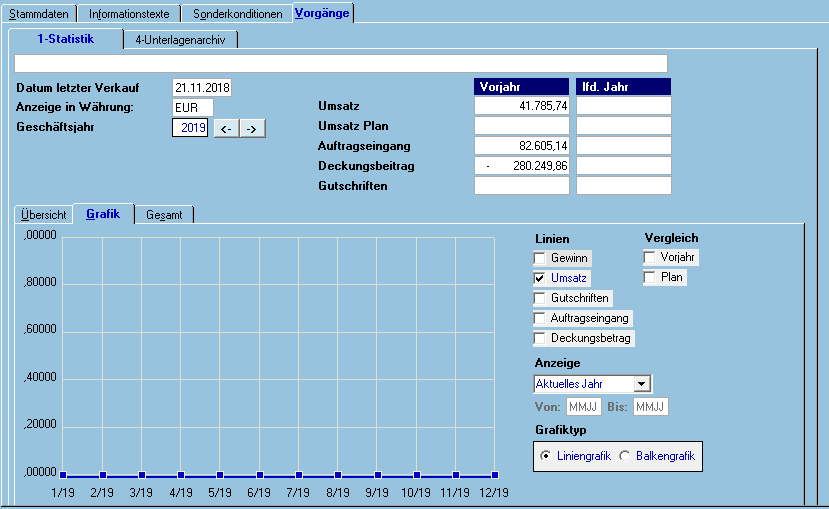Check the Deckungsbetrag line option
The height and width of the screenshot is (509, 829).
pos(539,338)
